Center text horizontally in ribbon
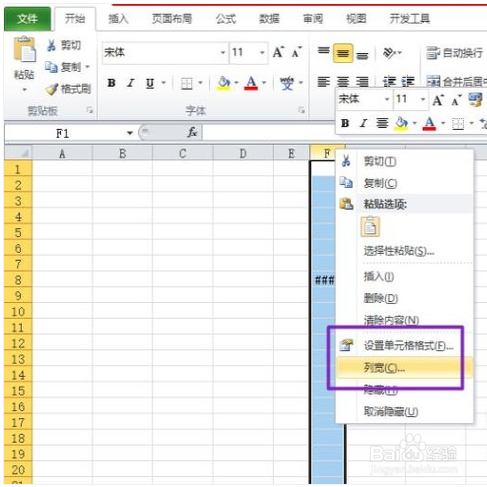The image size is (487, 487). (x=343, y=82)
